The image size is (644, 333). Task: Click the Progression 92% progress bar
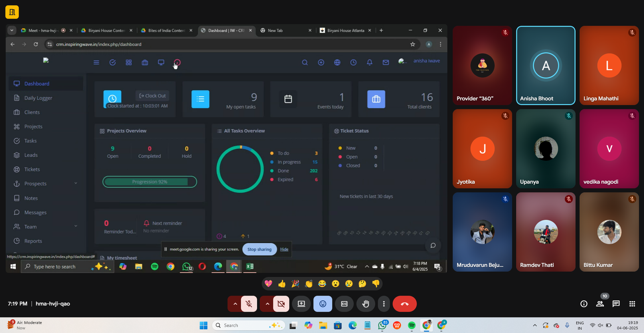pyautogui.click(x=150, y=182)
